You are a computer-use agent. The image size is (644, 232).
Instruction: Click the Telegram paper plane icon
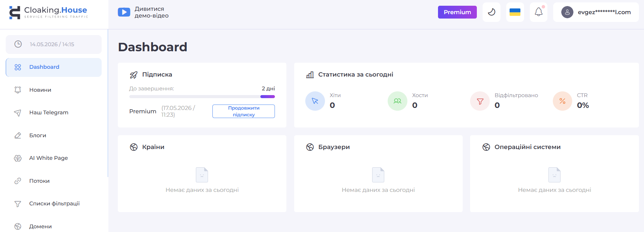18,113
